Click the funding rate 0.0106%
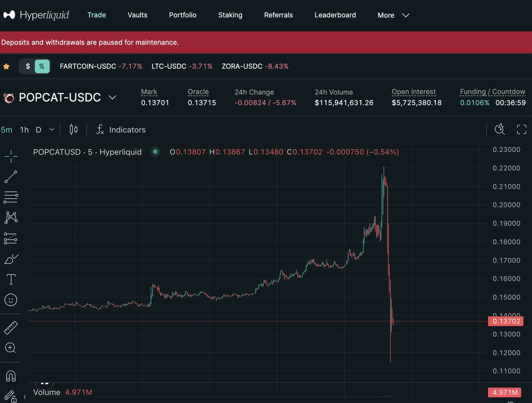532x403 pixels. point(475,103)
